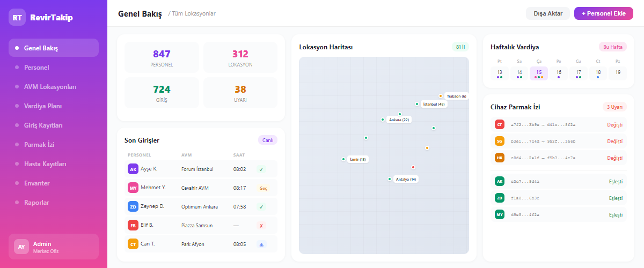Click the red CT fingerprint device icon
This screenshot has width=644, height=268.
point(499,124)
